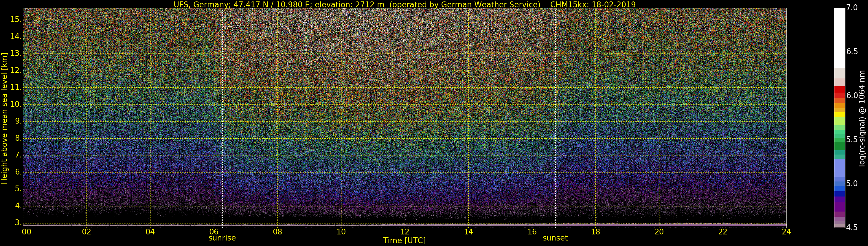Pick the white top section of the colorbar
This screenshot has width=868, height=246.
[839, 37]
